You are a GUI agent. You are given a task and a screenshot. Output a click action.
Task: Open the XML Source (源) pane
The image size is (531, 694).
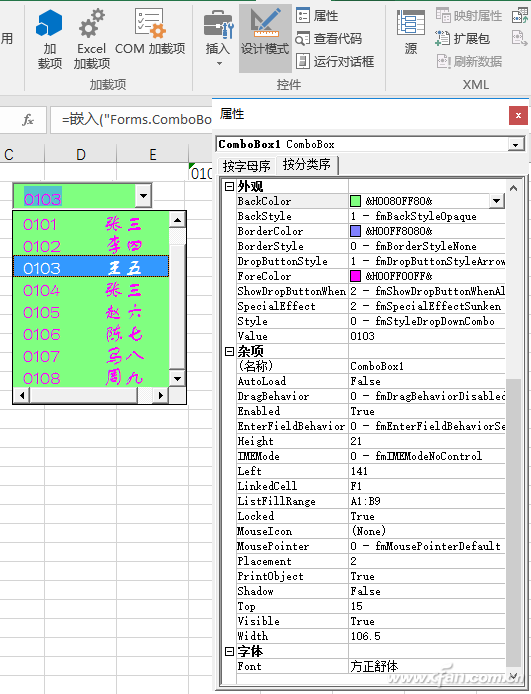point(411,32)
